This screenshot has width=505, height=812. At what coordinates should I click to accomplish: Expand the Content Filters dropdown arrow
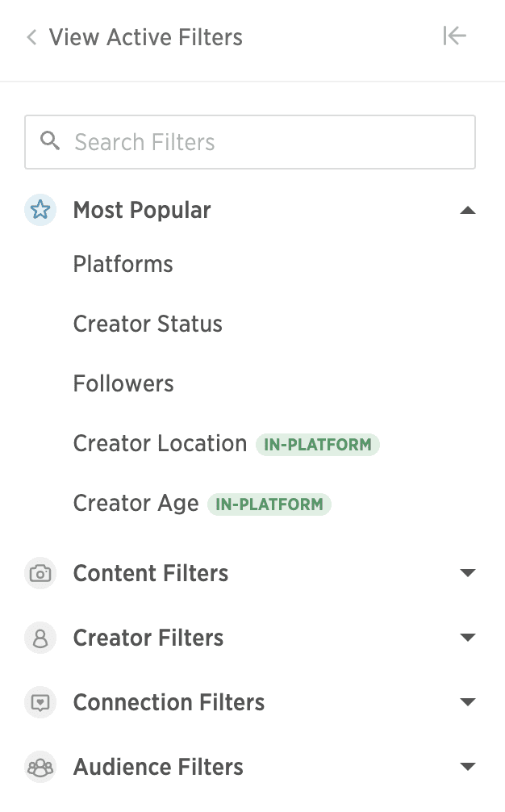click(x=468, y=573)
